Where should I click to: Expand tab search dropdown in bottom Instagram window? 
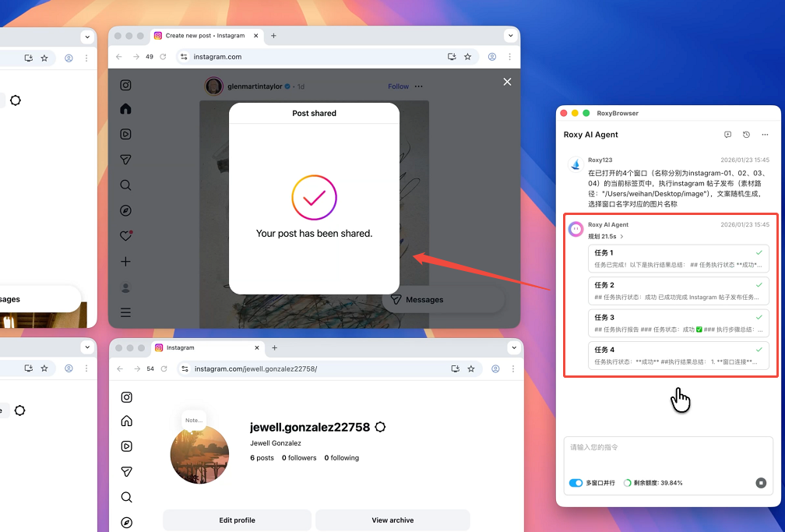(x=514, y=347)
